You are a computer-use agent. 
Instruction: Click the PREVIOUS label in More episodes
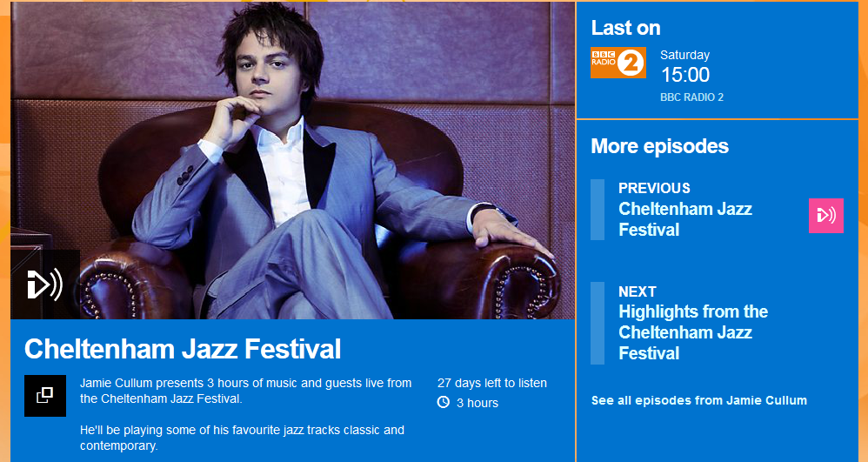(x=654, y=188)
